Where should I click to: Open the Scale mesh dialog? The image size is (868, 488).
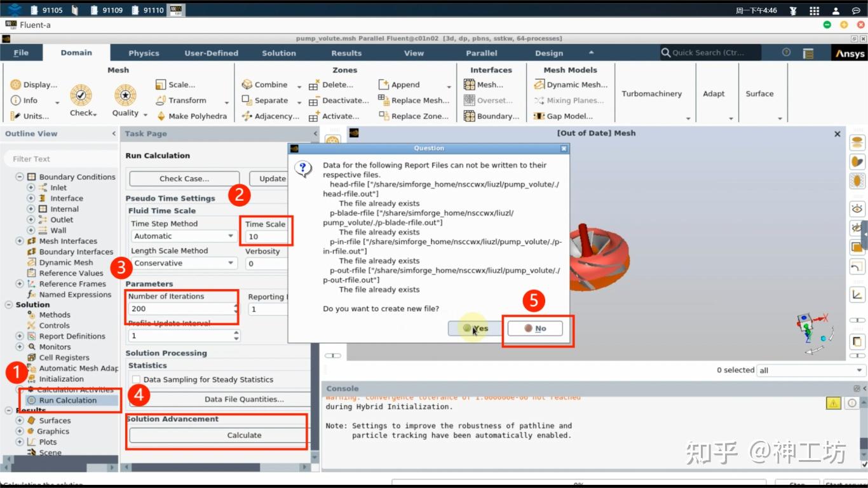[175, 85]
